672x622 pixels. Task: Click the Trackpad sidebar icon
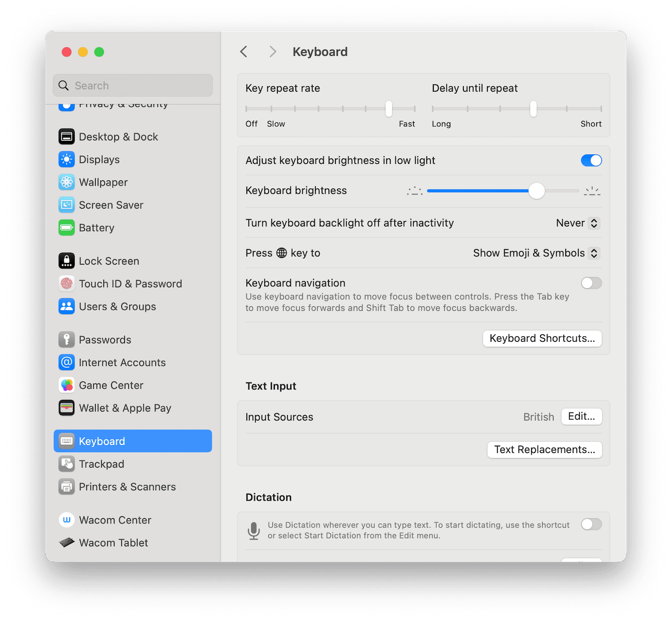67,464
